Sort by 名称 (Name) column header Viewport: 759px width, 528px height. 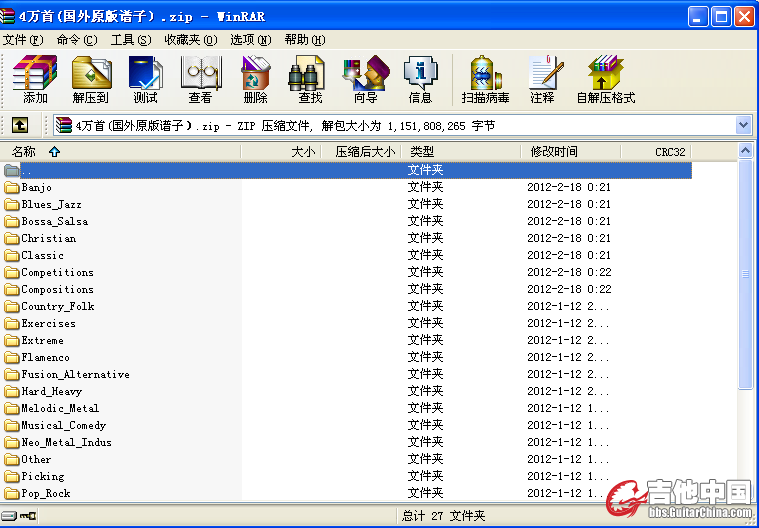[x=121, y=152]
